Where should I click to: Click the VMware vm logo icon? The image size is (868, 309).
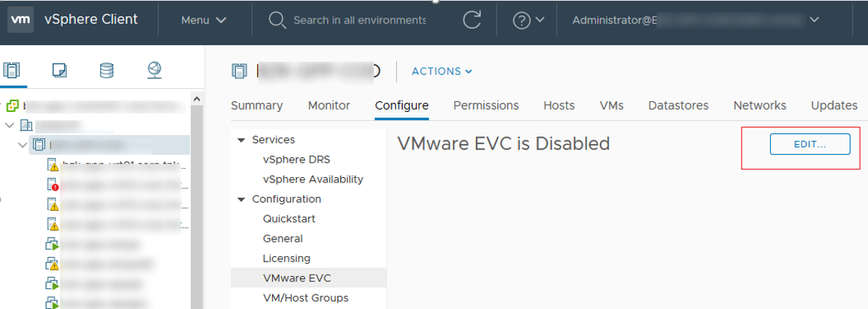pos(21,20)
